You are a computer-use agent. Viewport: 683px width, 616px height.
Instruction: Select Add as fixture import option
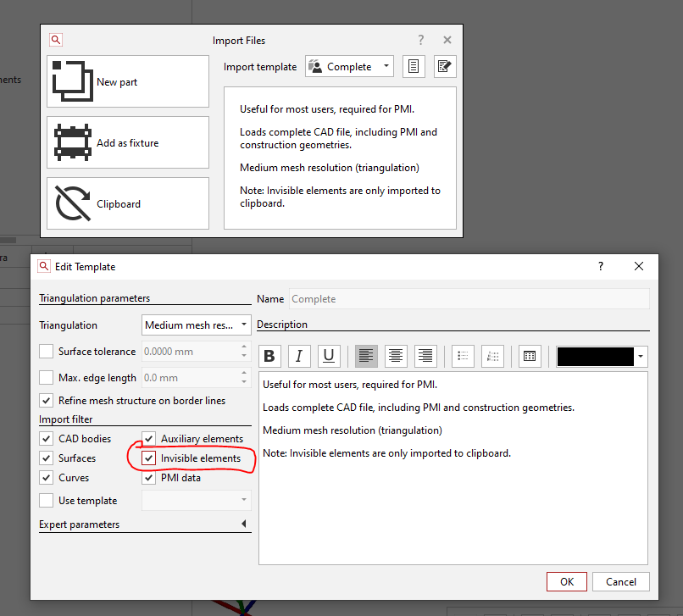pyautogui.click(x=127, y=143)
